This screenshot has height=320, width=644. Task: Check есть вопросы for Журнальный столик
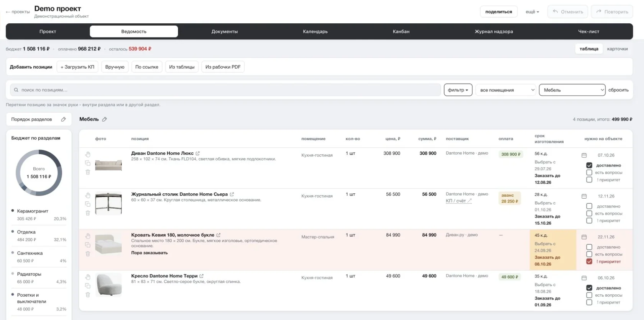coord(589,214)
